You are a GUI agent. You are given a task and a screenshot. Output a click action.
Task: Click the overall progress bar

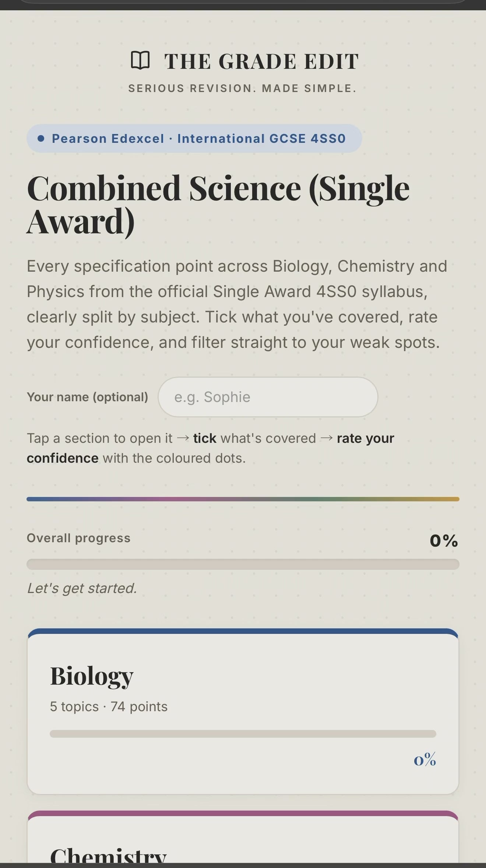click(x=243, y=564)
